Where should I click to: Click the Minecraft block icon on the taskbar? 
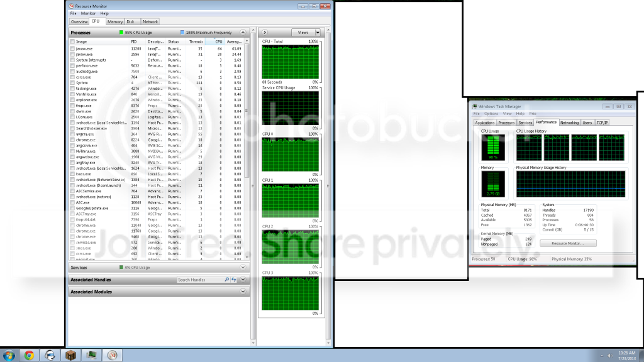click(70, 355)
